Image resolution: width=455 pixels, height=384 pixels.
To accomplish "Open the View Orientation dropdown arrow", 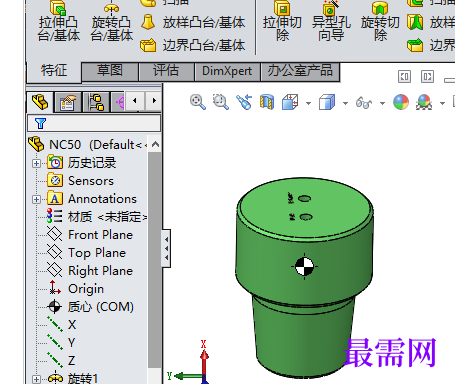I will [x=308, y=103].
